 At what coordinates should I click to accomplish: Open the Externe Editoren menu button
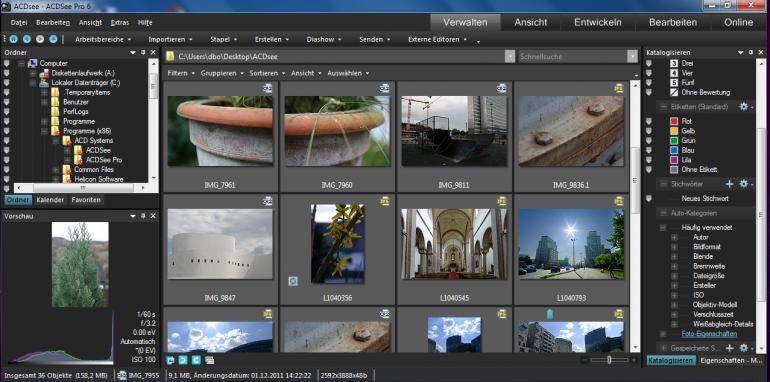[438, 39]
